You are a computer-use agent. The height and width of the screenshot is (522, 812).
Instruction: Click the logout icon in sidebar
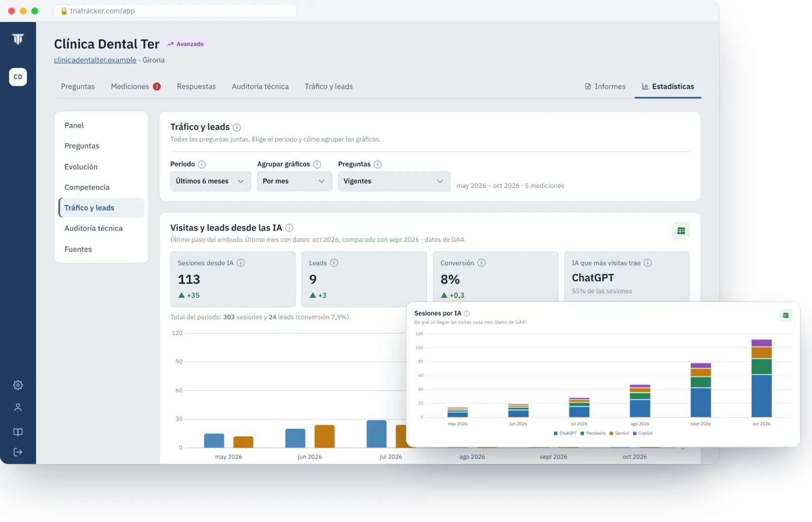[18, 452]
